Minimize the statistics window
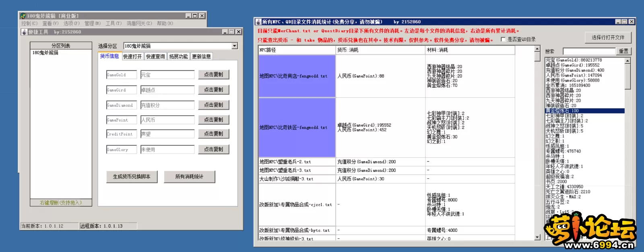 (x=618, y=22)
